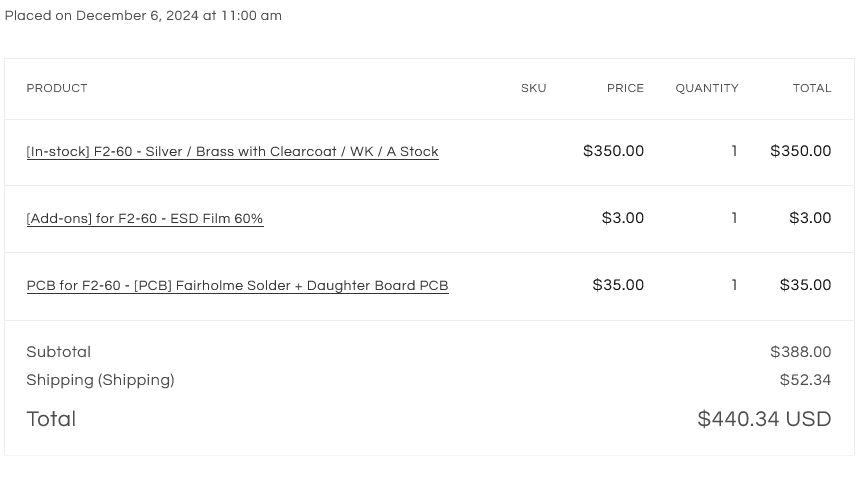Click the SKU column header
The height and width of the screenshot is (480, 861).
pyautogui.click(x=533, y=89)
